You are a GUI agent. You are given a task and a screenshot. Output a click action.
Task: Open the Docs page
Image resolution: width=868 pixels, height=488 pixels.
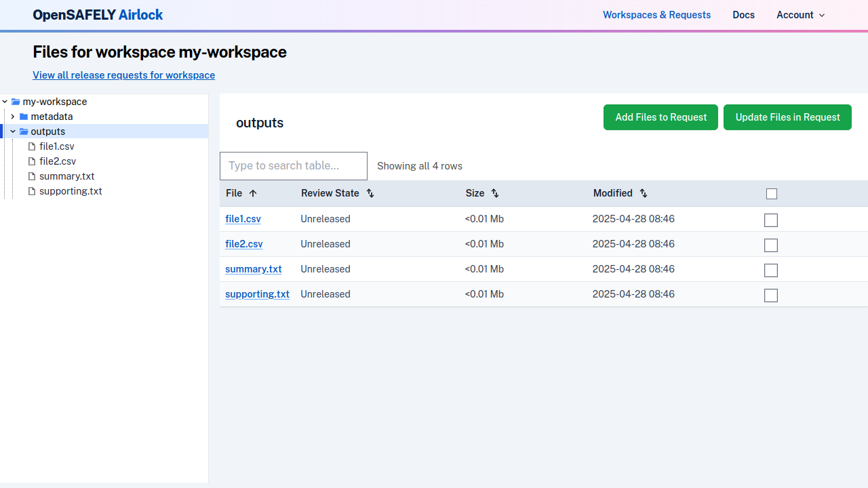(743, 15)
